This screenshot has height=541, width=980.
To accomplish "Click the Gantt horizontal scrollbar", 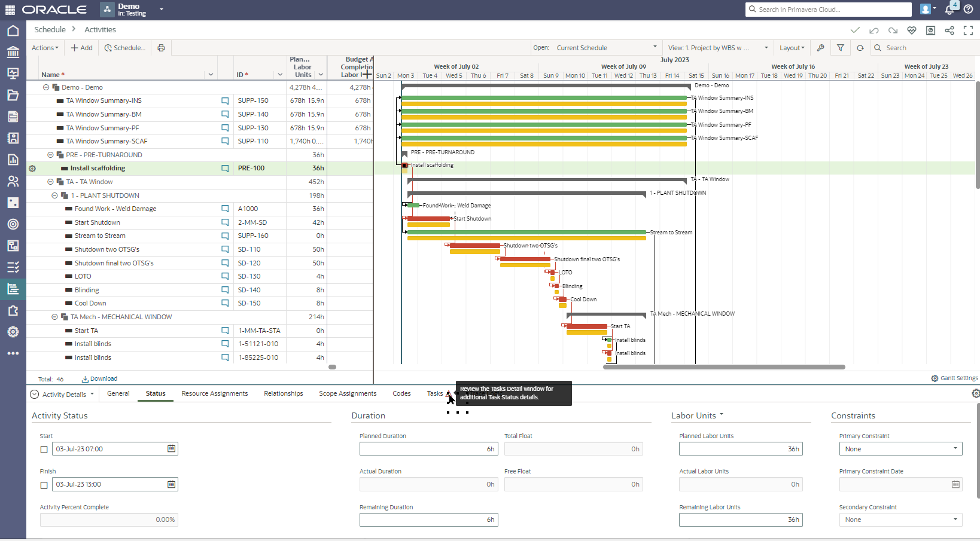I will click(724, 367).
